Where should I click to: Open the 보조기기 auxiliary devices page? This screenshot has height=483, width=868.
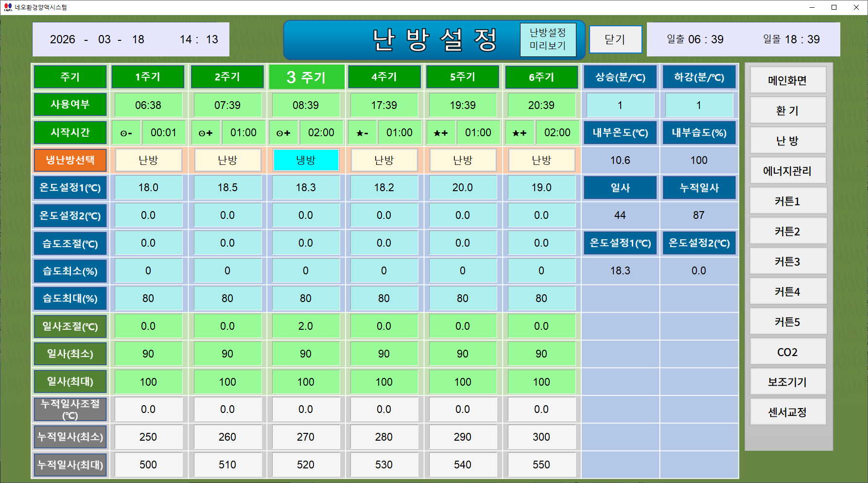pyautogui.click(x=788, y=382)
